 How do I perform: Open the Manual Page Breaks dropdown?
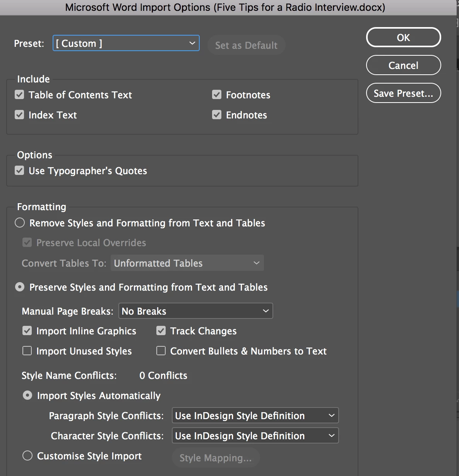pyautogui.click(x=196, y=311)
